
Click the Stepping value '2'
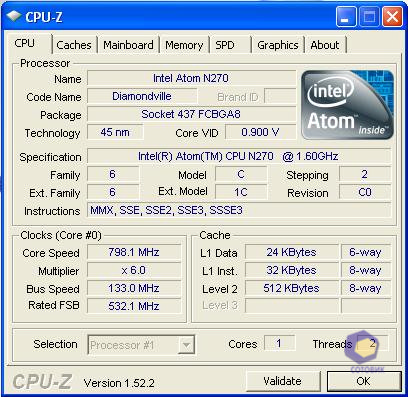[x=365, y=174]
